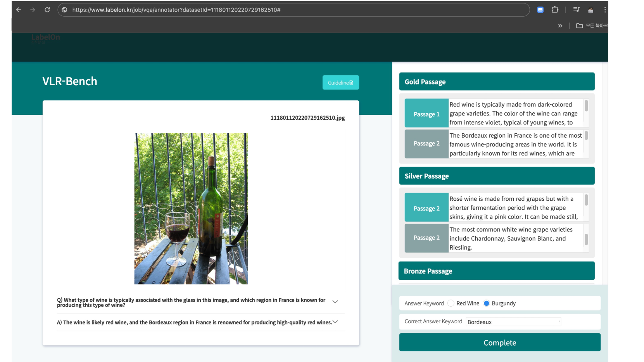Select the Burgundy answer keyword
Image resolution: width=644 pixels, height=362 pixels.
tap(486, 303)
